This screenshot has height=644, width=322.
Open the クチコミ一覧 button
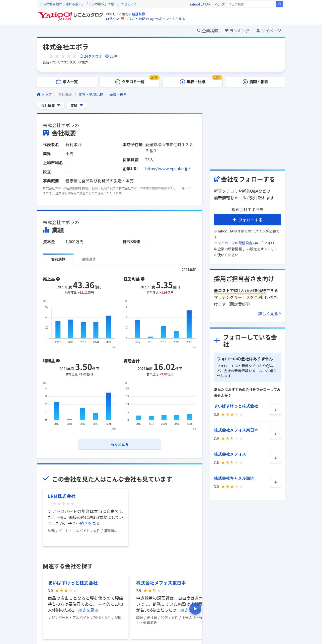point(130,82)
